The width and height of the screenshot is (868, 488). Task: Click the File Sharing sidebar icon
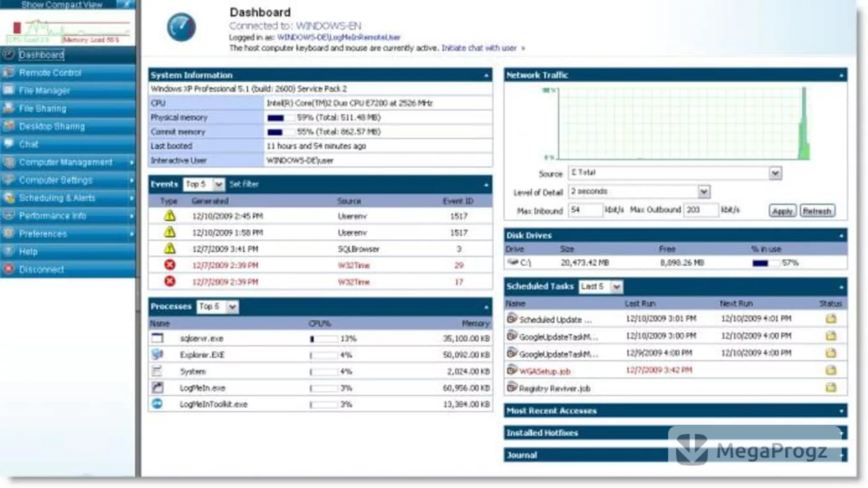point(9,108)
